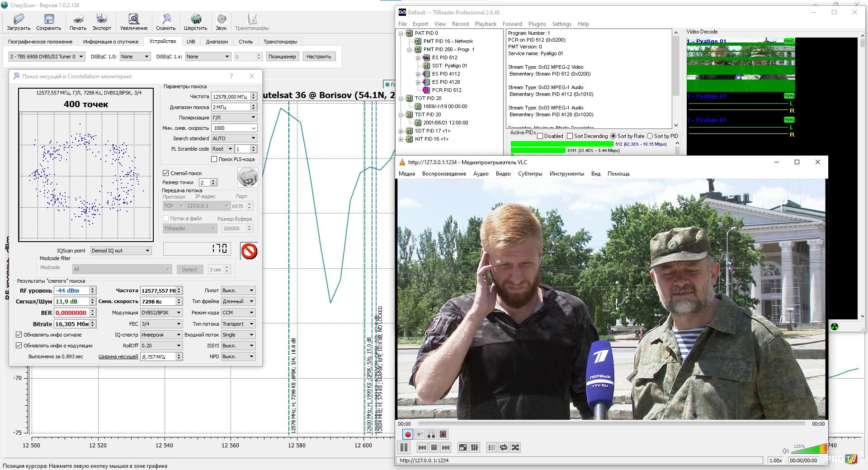Click the VLC volume slider
This screenshot has width=868, height=470.
pos(808,449)
